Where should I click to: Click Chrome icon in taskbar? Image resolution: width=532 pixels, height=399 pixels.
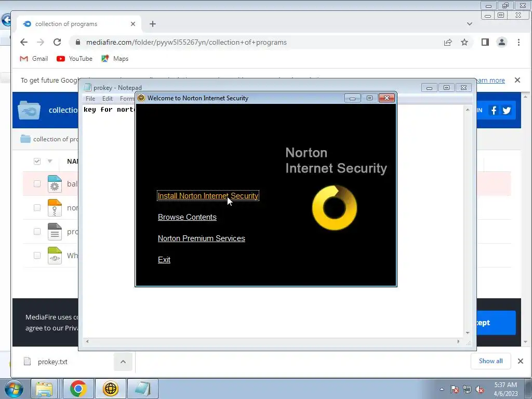[x=78, y=389]
